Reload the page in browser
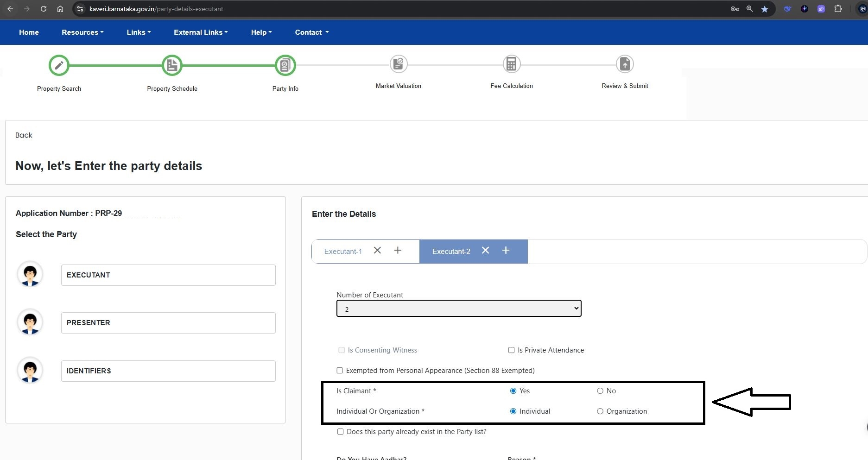The image size is (868, 460). (44, 9)
